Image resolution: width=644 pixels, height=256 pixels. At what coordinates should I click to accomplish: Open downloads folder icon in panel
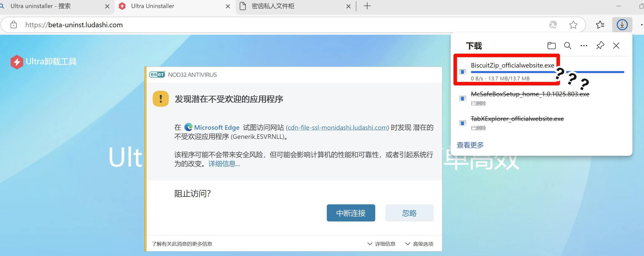[551, 46]
